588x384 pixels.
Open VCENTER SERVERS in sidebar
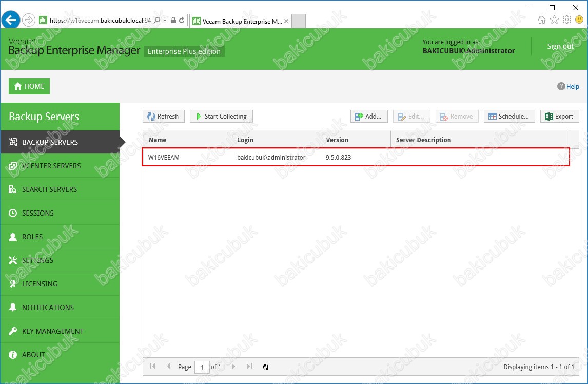[60, 165]
